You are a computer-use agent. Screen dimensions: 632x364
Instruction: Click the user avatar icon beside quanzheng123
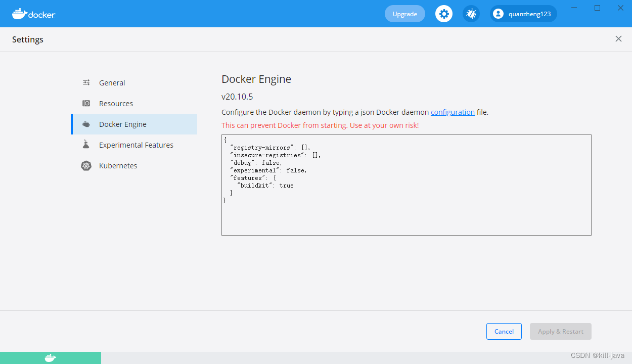tap(499, 14)
